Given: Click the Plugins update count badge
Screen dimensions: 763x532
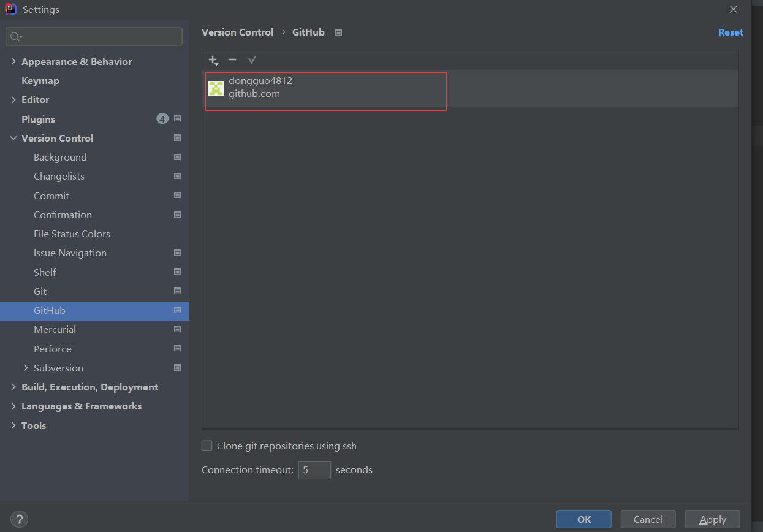Looking at the screenshot, I should click(x=162, y=119).
